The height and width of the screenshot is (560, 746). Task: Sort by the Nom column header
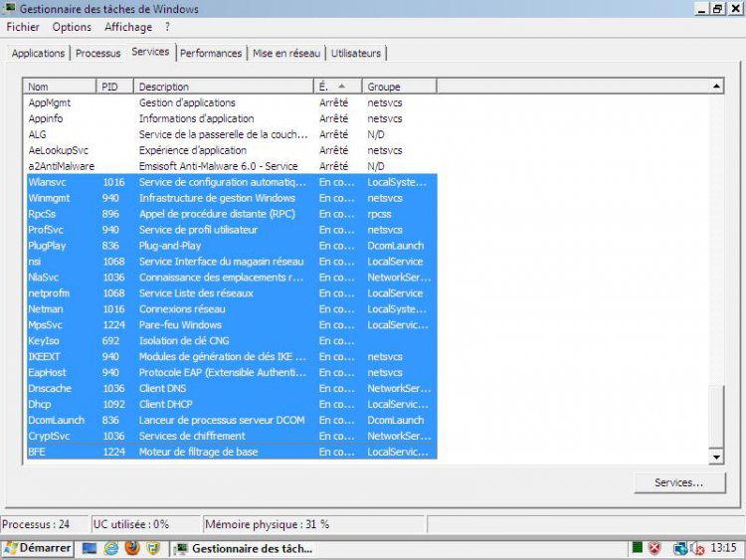(60, 87)
